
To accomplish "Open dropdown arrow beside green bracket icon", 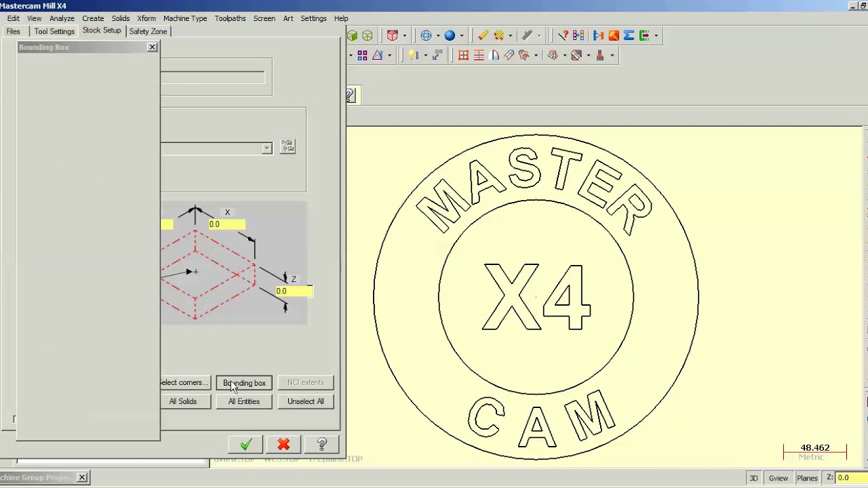I will (x=656, y=36).
